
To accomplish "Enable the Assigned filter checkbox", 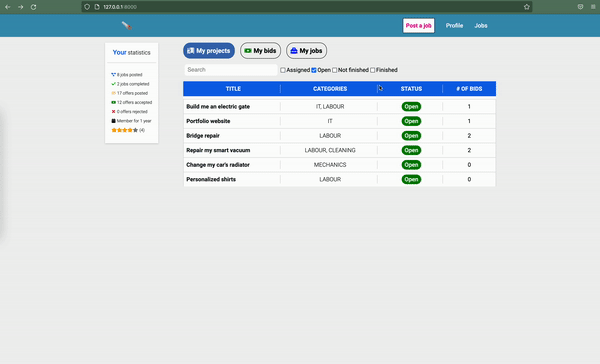I will click(x=283, y=70).
